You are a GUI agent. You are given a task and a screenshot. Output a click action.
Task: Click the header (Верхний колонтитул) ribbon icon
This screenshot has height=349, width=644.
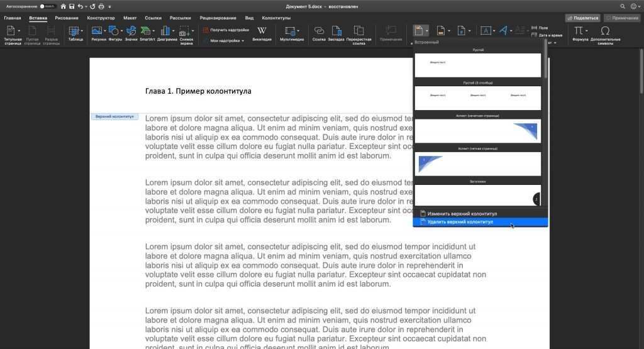point(418,31)
